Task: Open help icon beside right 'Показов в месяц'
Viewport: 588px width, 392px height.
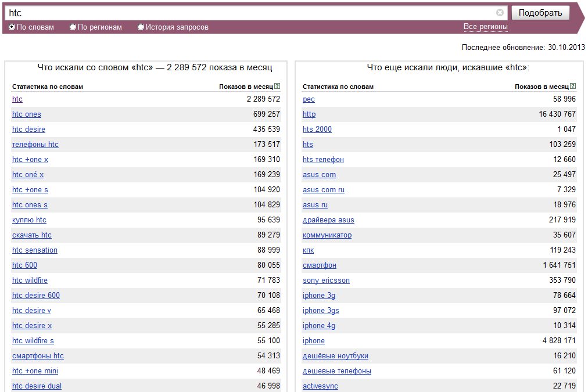Action: [573, 86]
